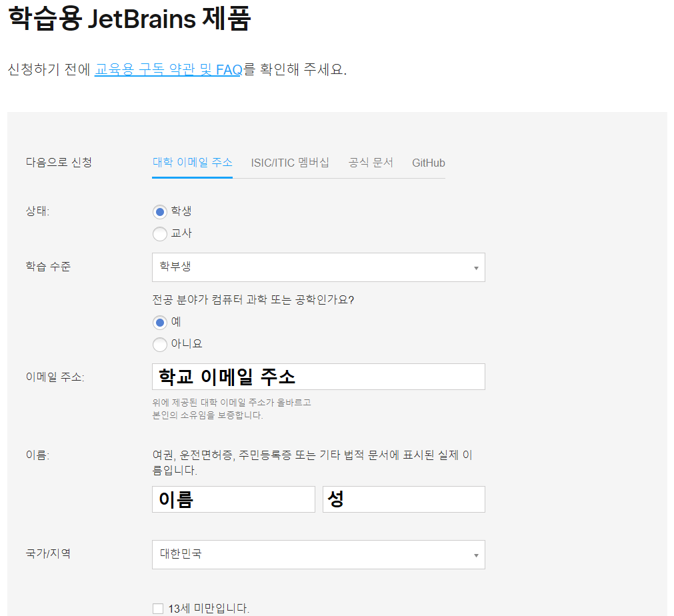Image resolution: width=674 pixels, height=616 pixels.
Task: Switch to the 공식 문서 tab
Action: [x=371, y=163]
